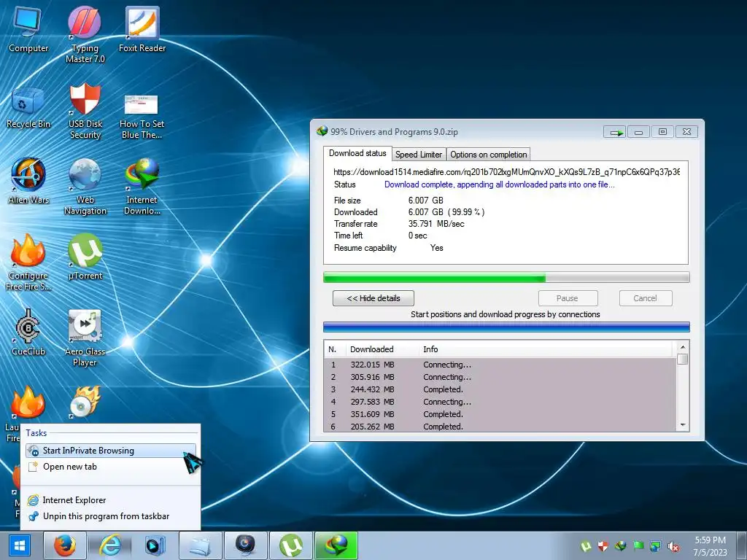Image resolution: width=747 pixels, height=560 pixels.
Task: Click the IDM icon in system tray
Action: (621, 546)
